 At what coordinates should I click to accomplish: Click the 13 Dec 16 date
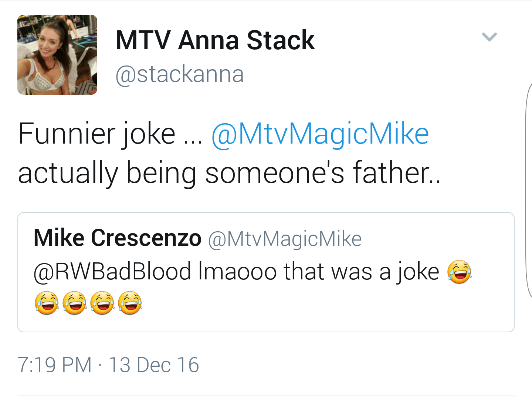(x=154, y=365)
